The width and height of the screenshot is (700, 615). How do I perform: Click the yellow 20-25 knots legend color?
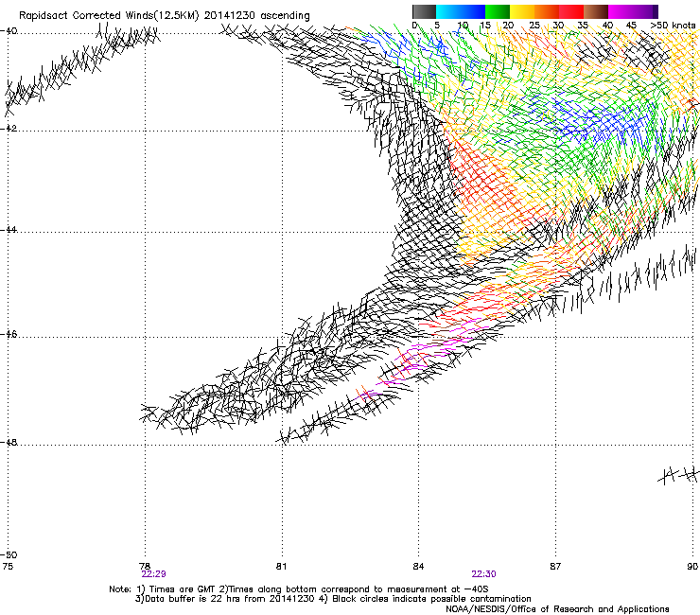[x=522, y=11]
